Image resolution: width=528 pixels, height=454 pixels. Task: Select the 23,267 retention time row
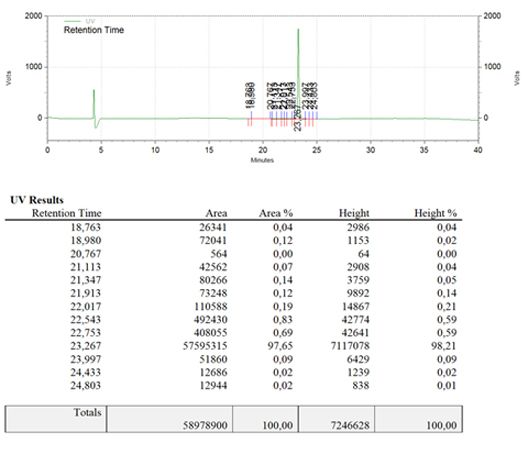click(233, 346)
